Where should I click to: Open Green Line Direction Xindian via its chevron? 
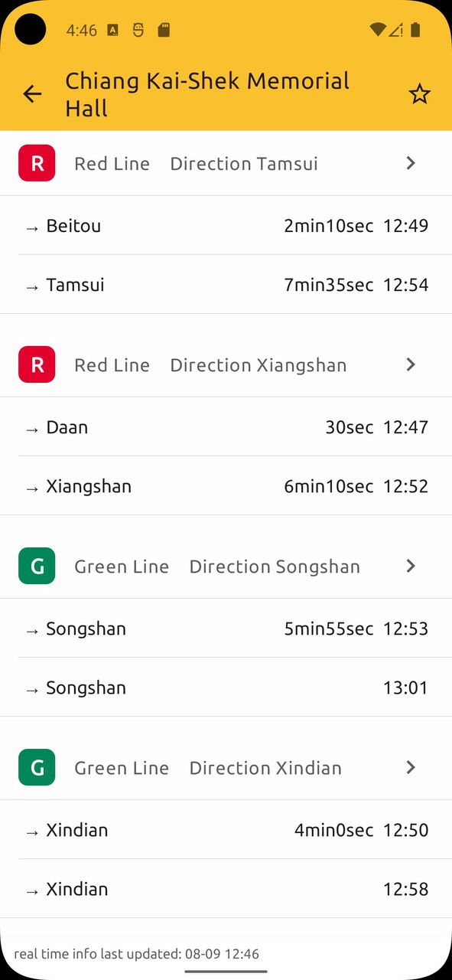coord(411,767)
